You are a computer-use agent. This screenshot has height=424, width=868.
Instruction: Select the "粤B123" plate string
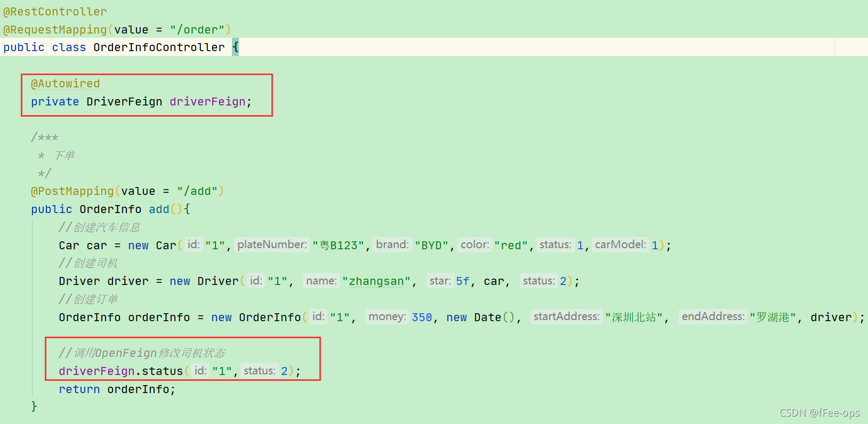click(x=338, y=246)
